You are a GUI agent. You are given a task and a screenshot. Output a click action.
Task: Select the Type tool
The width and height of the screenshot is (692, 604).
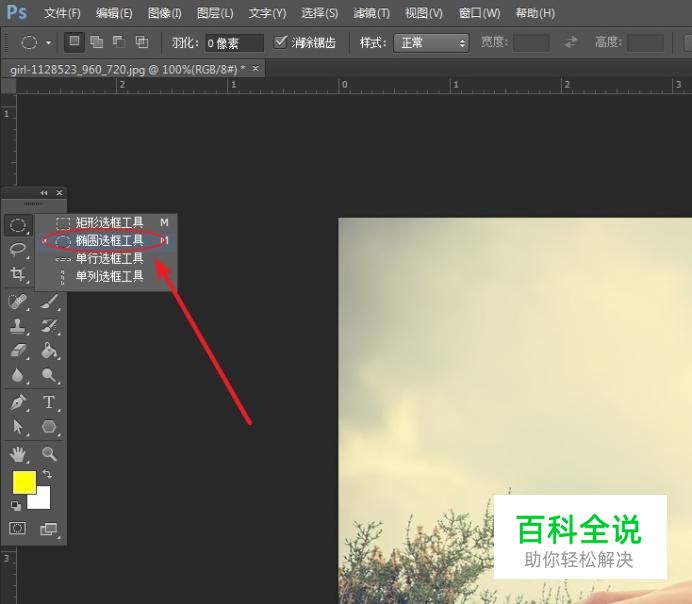tap(49, 402)
